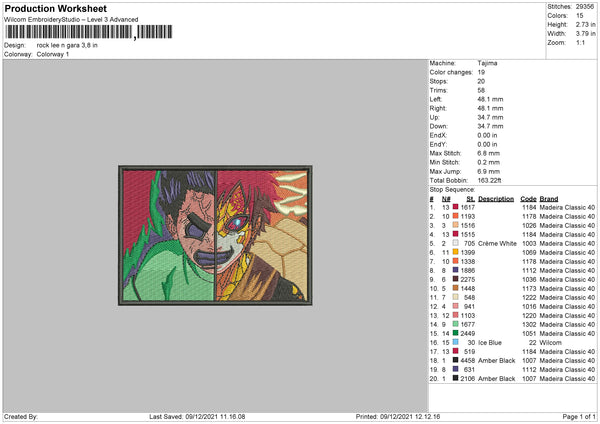Click the Machine value Tajima

tap(487, 63)
